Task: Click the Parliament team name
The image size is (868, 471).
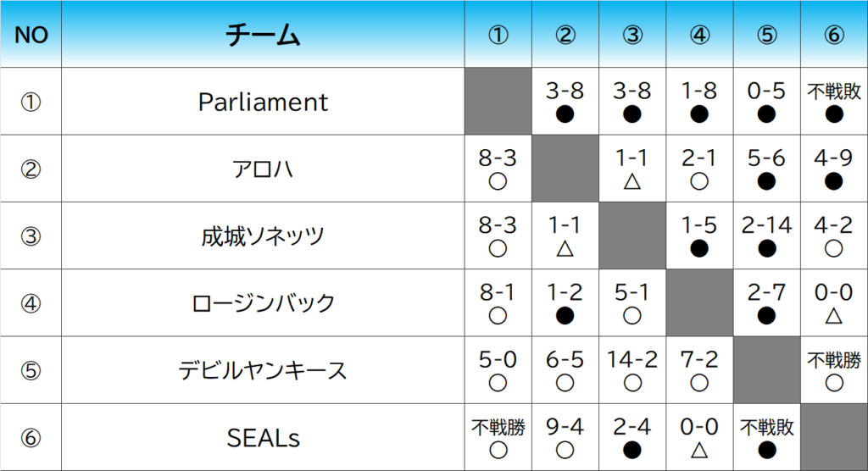Action: [263, 102]
